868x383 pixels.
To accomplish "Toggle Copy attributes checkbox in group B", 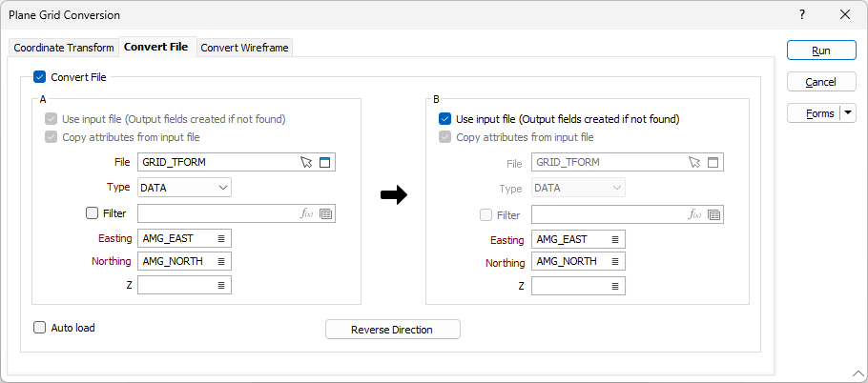I will tap(444, 137).
